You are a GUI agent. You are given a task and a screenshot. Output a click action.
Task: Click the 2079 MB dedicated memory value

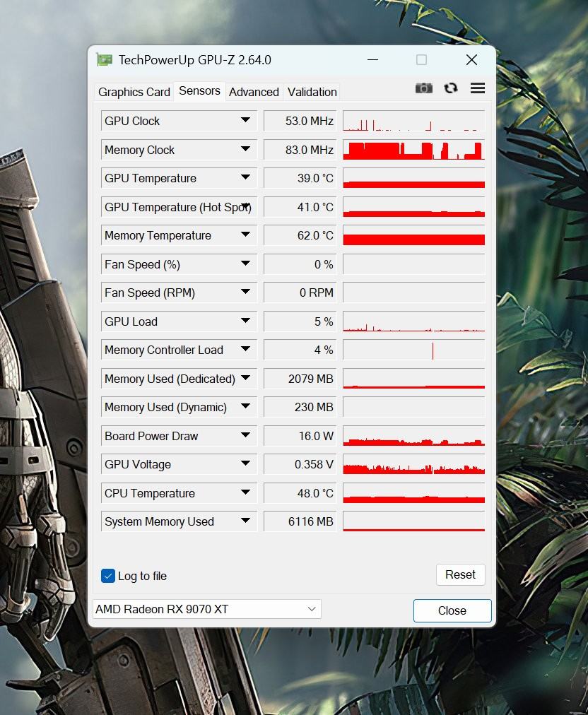coord(300,379)
